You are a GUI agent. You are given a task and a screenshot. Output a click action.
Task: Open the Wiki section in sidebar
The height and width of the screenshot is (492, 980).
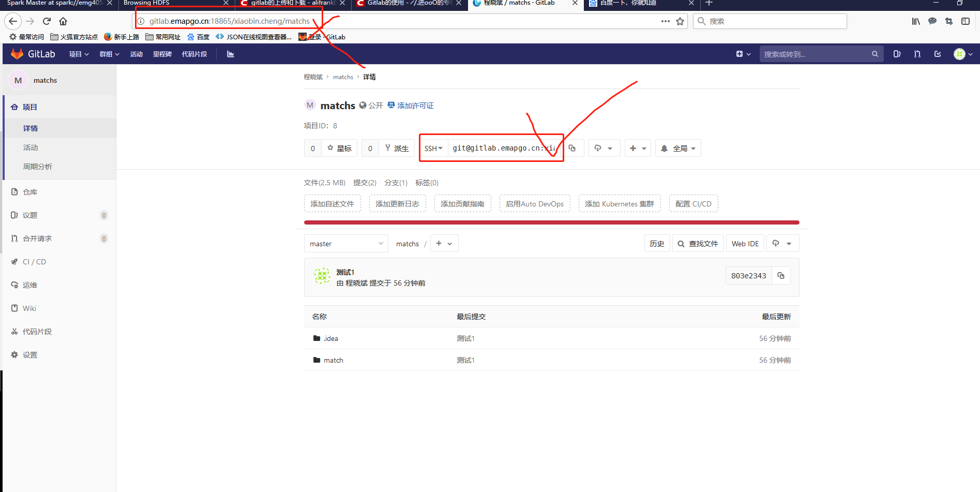point(29,308)
